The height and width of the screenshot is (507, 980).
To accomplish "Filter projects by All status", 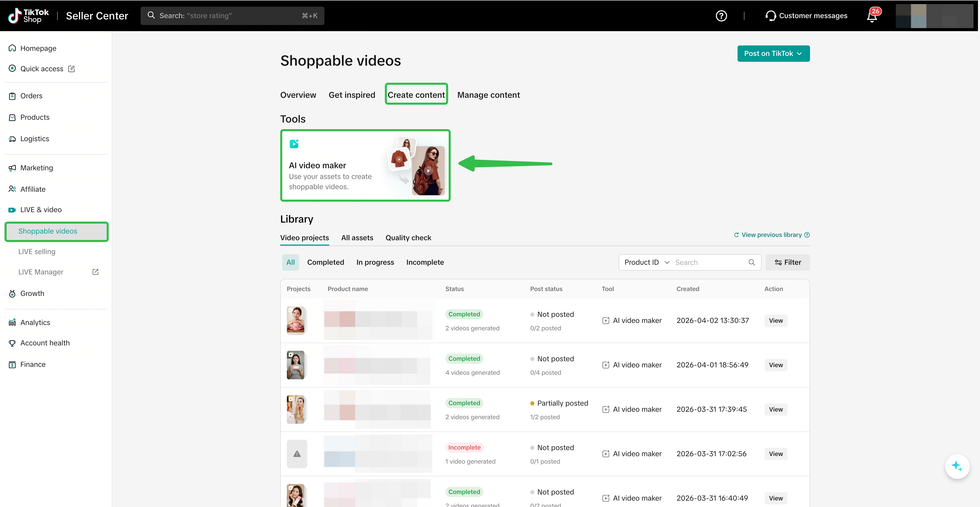I will point(290,262).
